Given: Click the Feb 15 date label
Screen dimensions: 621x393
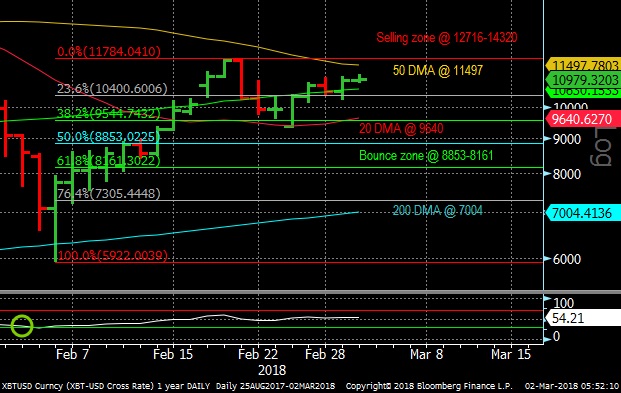Looking at the screenshot, I should point(173,354).
